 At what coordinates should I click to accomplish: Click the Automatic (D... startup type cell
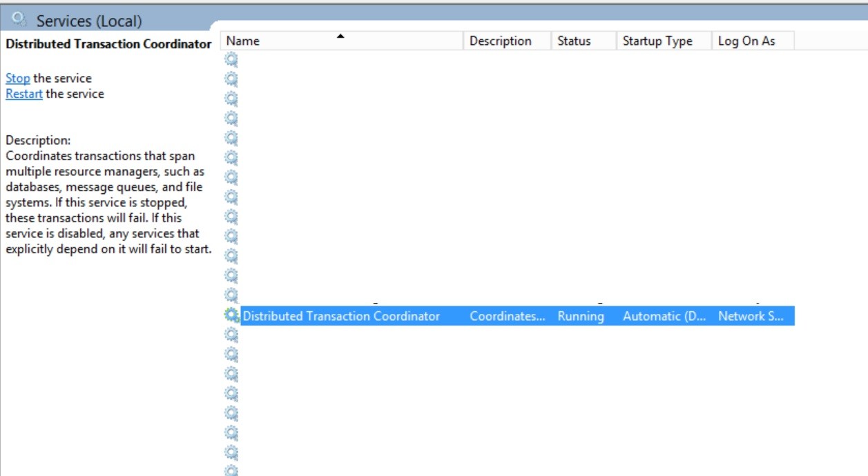point(664,316)
